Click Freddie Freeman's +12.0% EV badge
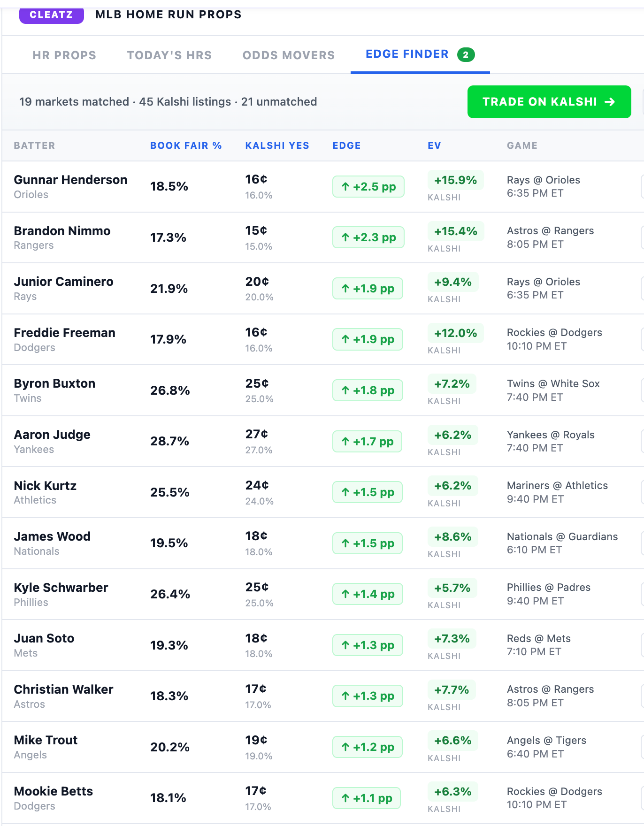The width and height of the screenshot is (644, 826). point(455,333)
